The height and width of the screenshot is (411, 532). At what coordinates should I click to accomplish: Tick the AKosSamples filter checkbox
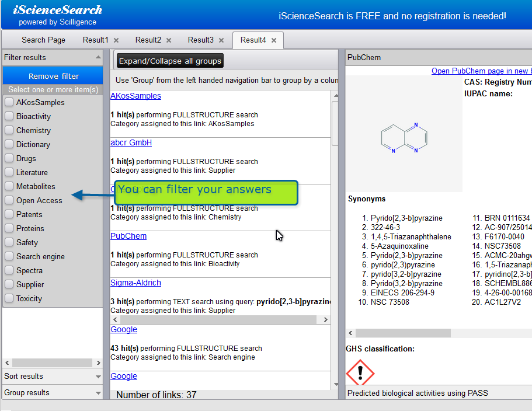point(9,102)
